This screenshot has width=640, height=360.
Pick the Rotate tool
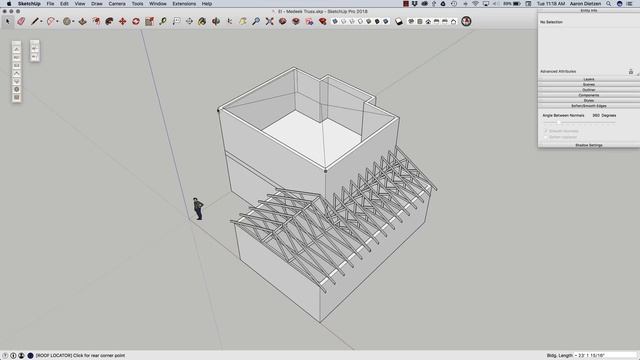pos(136,21)
